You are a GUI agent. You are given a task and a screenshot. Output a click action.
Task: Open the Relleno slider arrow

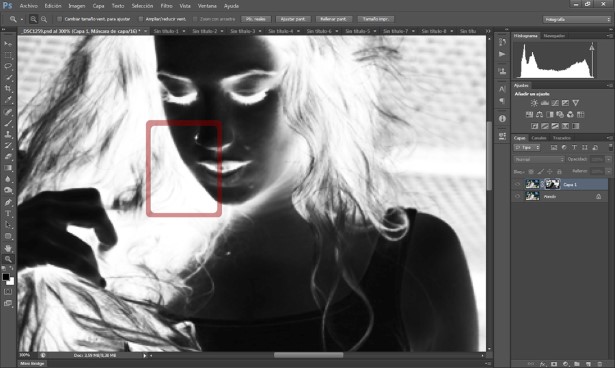[x=608, y=171]
